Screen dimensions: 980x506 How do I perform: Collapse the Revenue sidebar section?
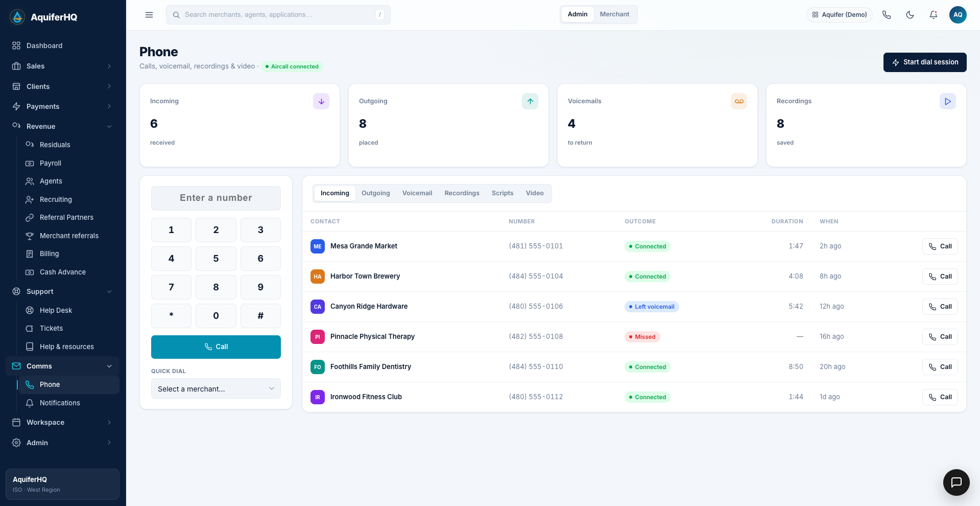(x=63, y=126)
